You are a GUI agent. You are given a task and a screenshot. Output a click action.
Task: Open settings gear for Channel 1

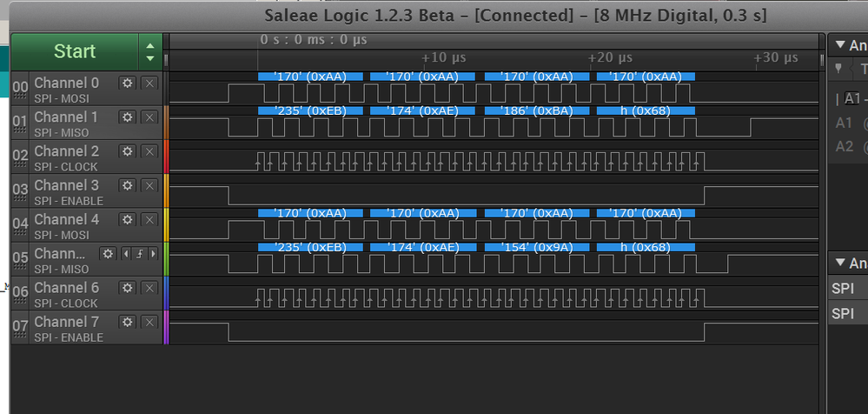point(128,117)
